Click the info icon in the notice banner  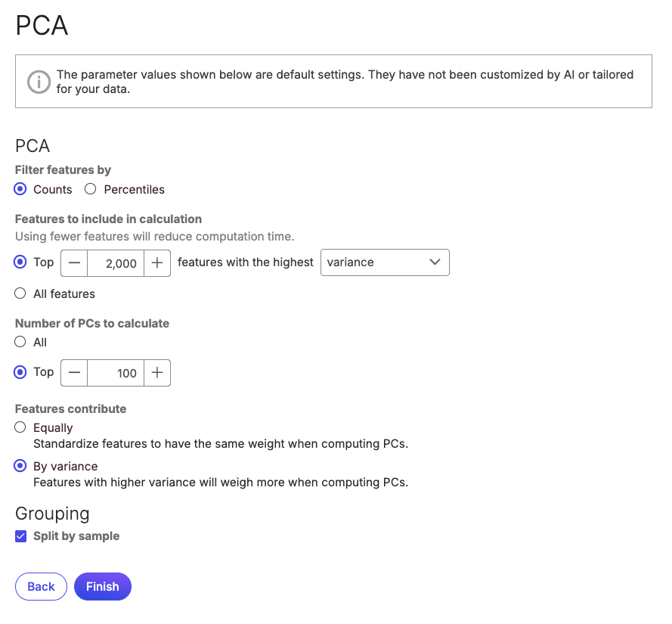[39, 81]
